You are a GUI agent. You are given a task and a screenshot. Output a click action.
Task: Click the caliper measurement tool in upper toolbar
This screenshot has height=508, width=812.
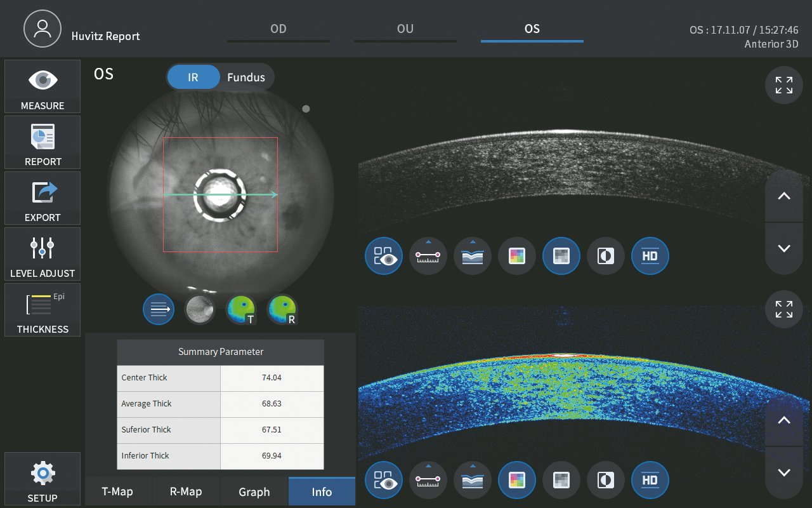[428, 256]
